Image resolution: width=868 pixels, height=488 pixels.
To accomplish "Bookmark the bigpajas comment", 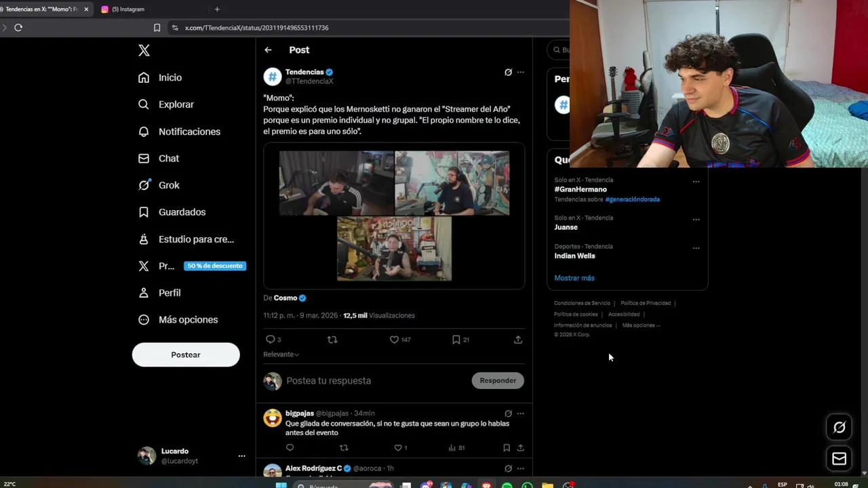I will (507, 448).
